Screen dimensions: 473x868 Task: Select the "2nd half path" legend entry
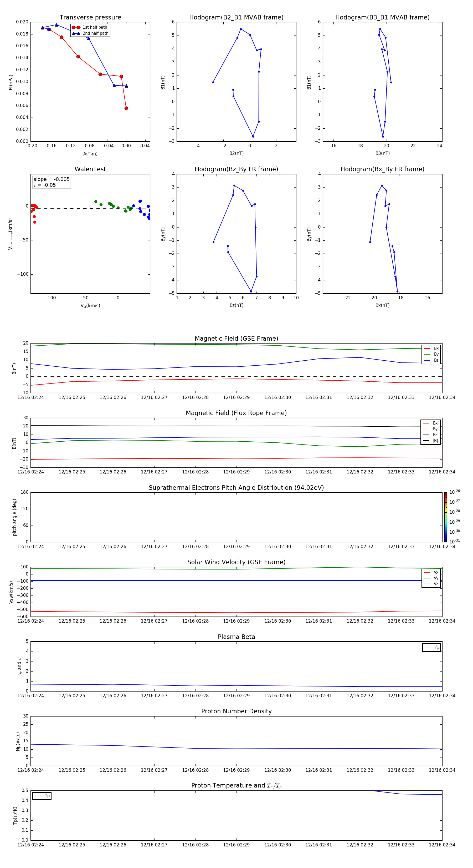(90, 33)
